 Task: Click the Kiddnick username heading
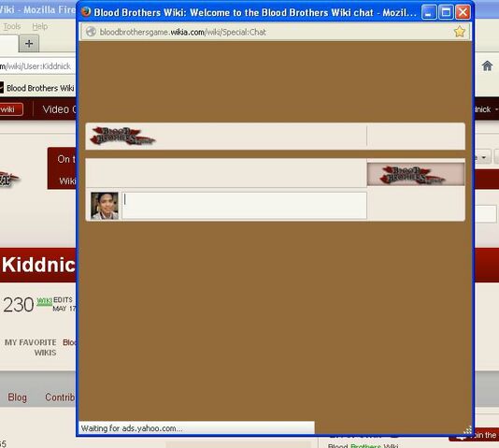point(38,265)
